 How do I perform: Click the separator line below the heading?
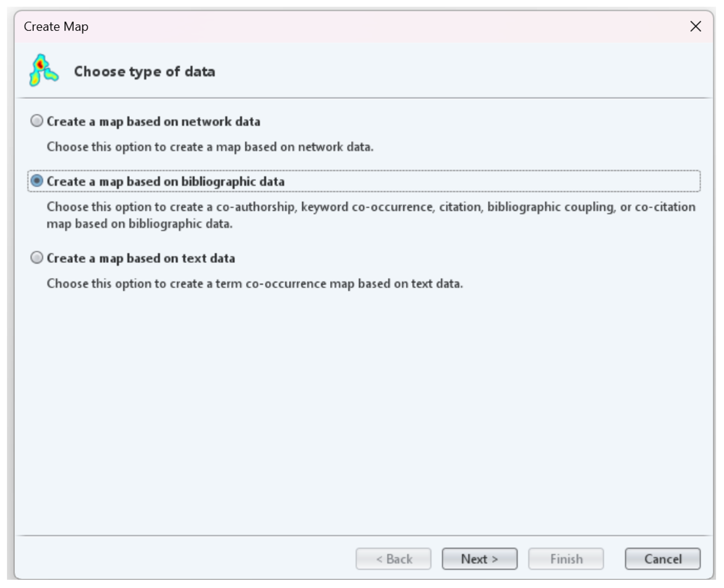(x=364, y=98)
